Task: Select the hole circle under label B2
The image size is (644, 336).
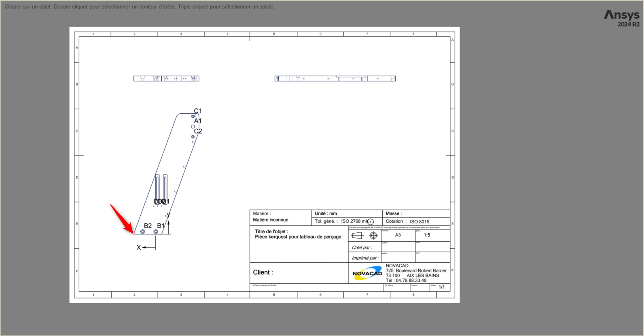Action: tap(142, 232)
